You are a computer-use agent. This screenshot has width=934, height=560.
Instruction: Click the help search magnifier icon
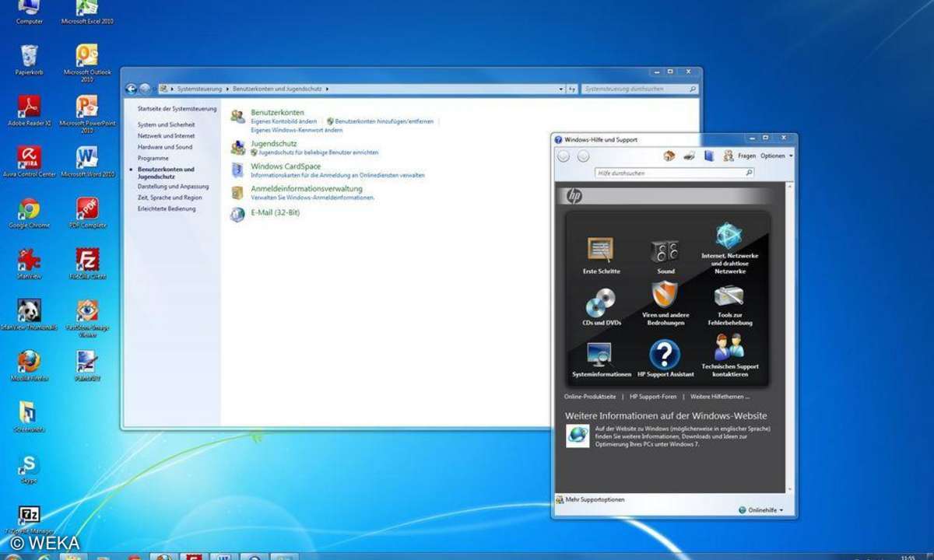(x=749, y=173)
